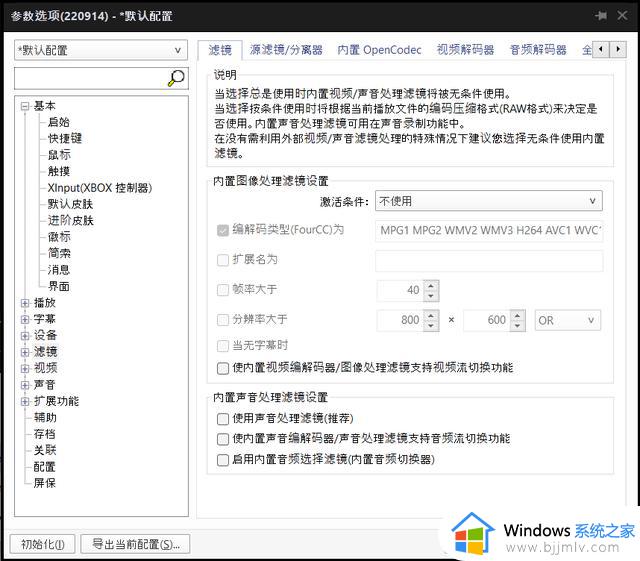Screen dimensions: 640x561
Task: Click the search magnifier icon
Action: [176, 78]
